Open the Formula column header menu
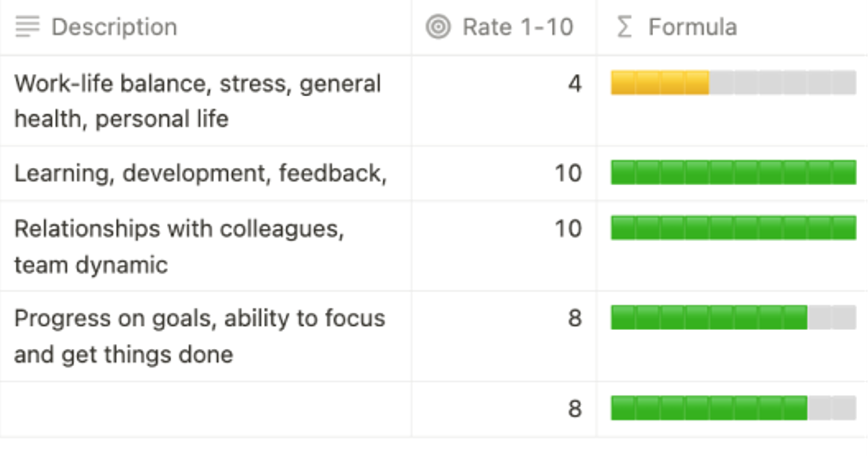The image size is (868, 456). click(x=692, y=28)
